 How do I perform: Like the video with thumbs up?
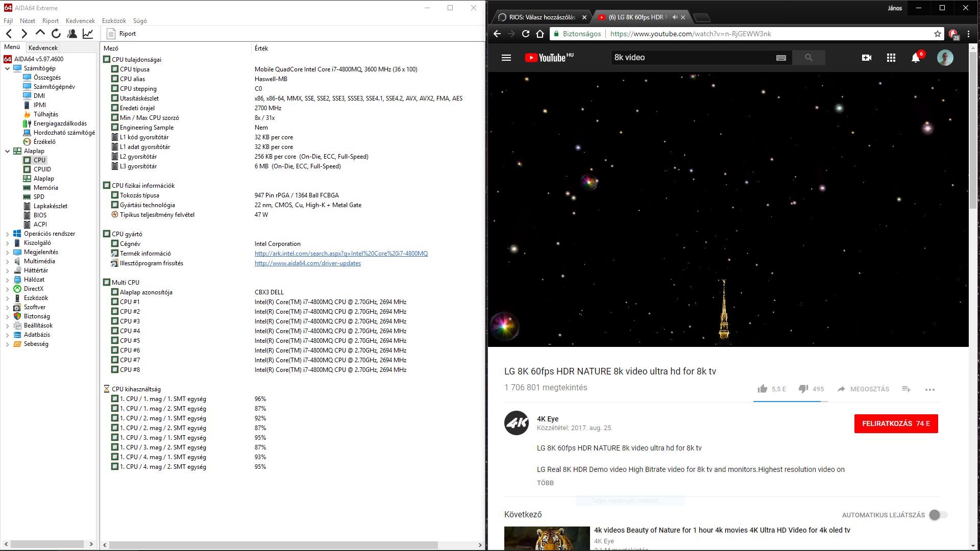[763, 389]
